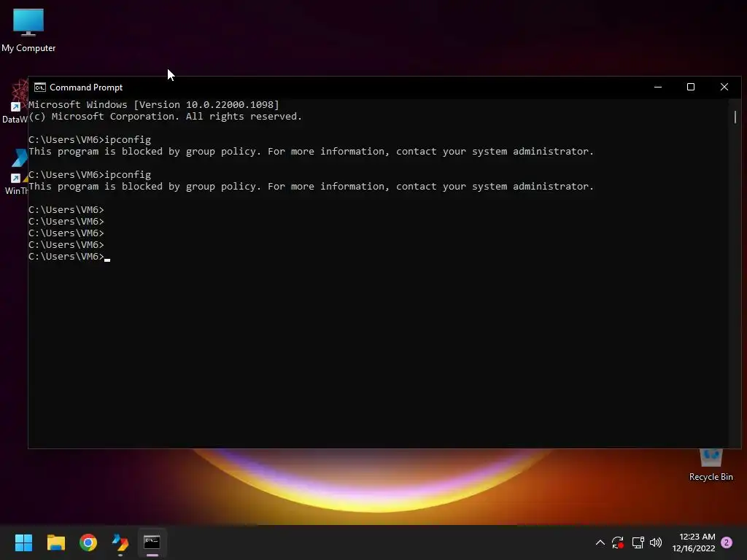Click the 'Microsoft Windows [Version 10.0.22000.1098]' line
The image size is (747, 560).
154,105
